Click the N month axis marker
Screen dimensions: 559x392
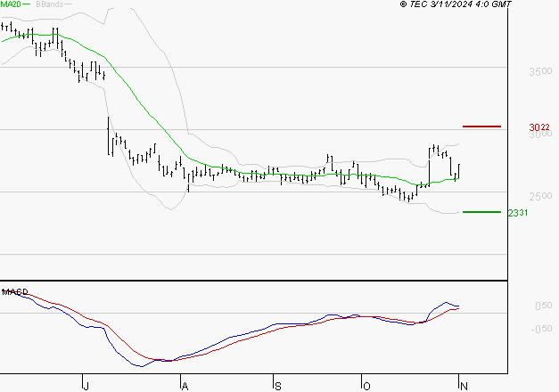(464, 386)
